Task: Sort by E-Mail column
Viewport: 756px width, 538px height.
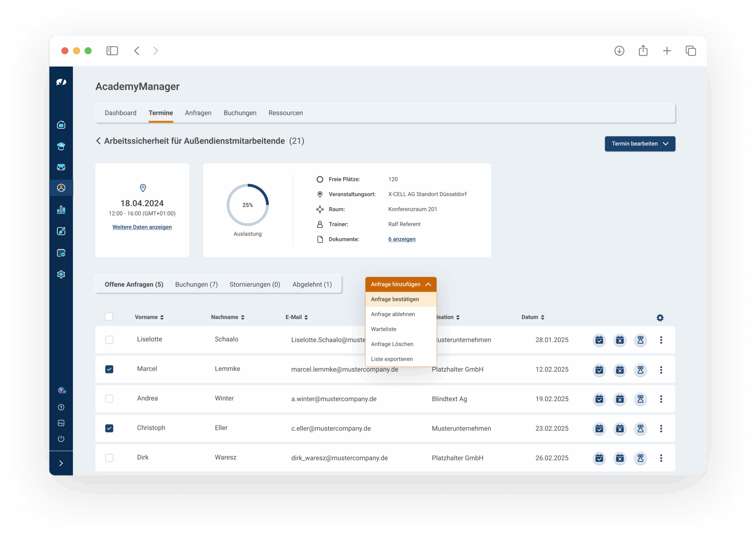Action: [x=296, y=317]
